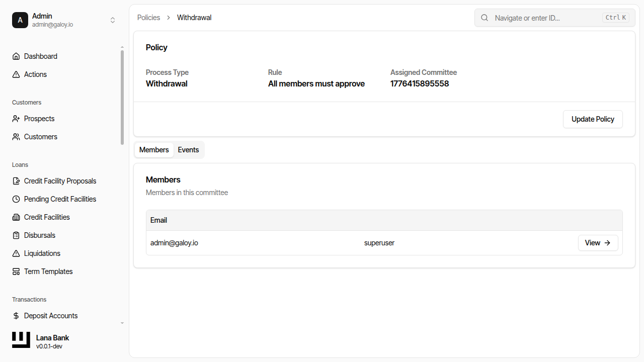Click the Credit Facility Proposals icon
The width and height of the screenshot is (644, 362).
(x=16, y=181)
